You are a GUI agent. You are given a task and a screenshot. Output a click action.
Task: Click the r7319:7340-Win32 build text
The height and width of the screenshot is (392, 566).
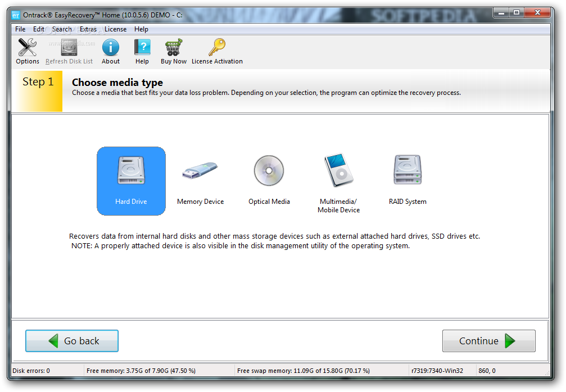click(x=437, y=371)
